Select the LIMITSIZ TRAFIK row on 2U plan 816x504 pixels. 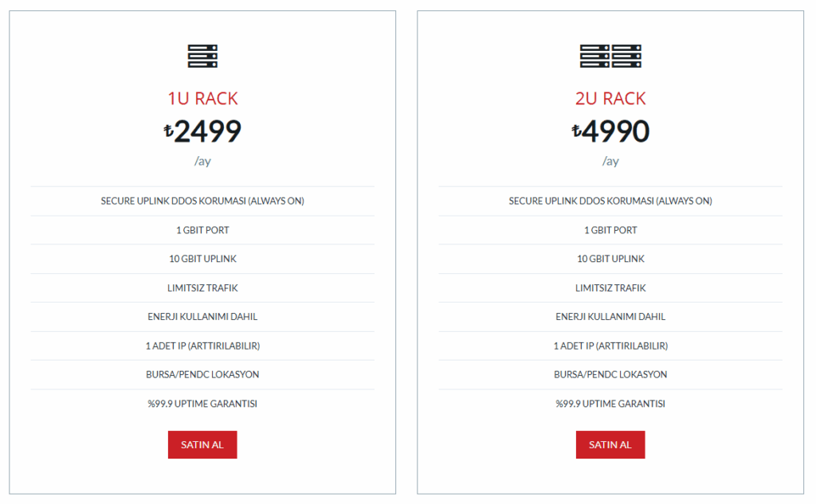[610, 287]
